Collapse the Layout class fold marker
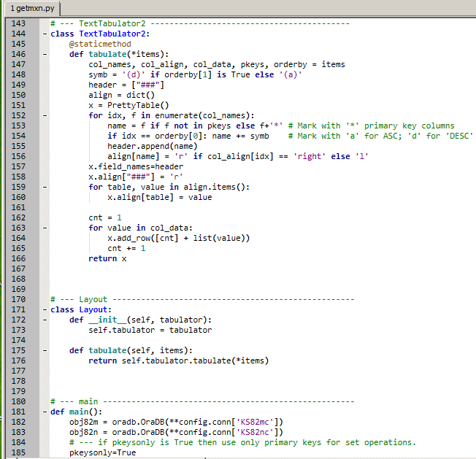The height and width of the screenshot is (459, 476). click(x=45, y=309)
